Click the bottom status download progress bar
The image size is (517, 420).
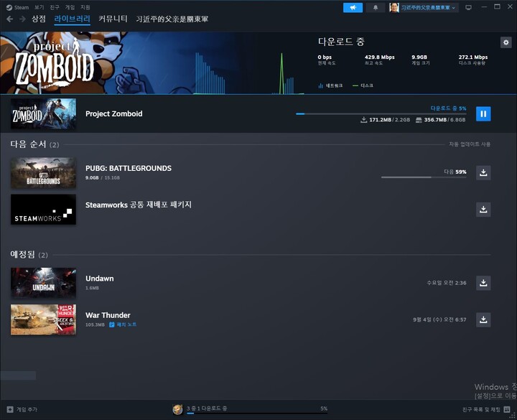257,413
